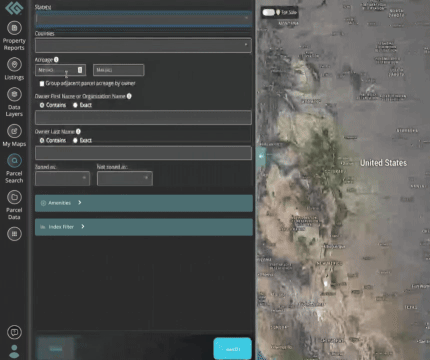
Task: Click the Owner Last Name info icon
Action: tap(78, 131)
